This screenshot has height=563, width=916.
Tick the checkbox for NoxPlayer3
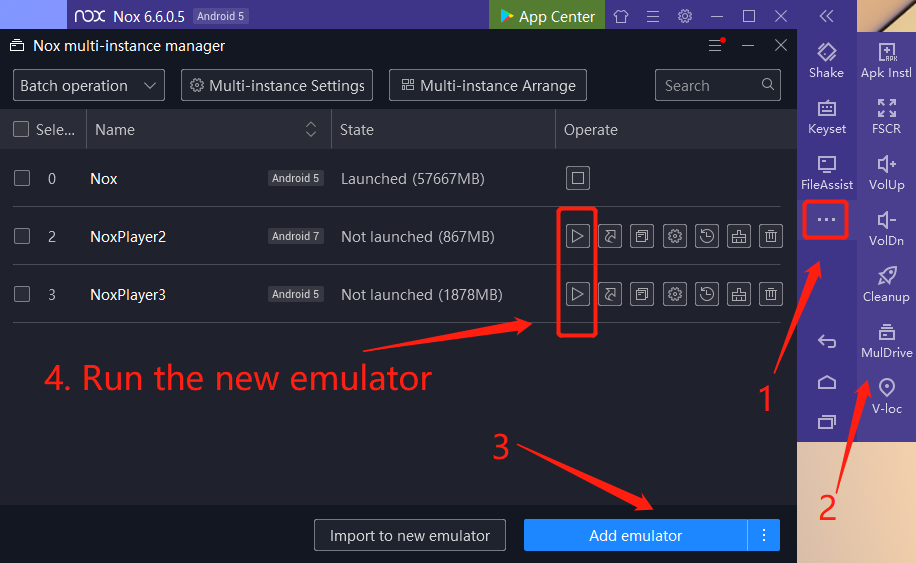click(22, 294)
